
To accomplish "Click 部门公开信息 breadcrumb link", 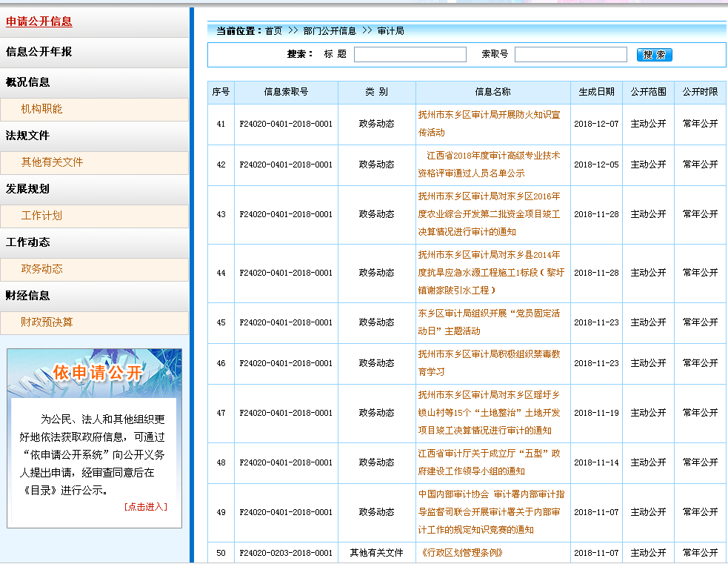I will pos(330,31).
